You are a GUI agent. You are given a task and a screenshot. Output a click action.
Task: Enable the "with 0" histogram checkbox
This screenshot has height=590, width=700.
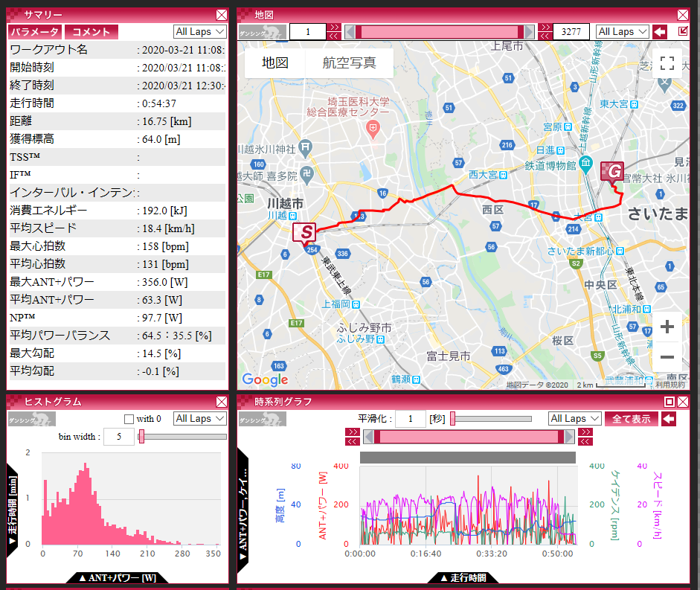point(129,419)
